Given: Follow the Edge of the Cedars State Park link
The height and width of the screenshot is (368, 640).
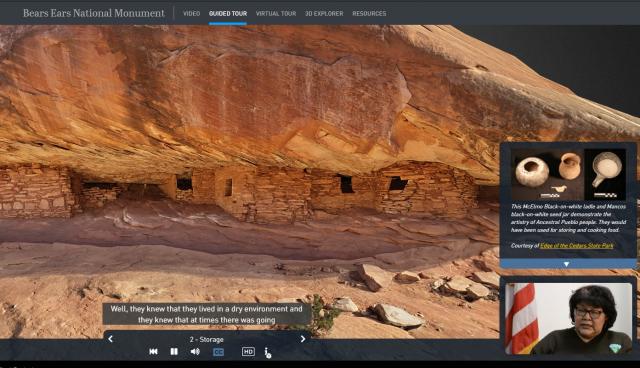Looking at the screenshot, I should [x=576, y=246].
